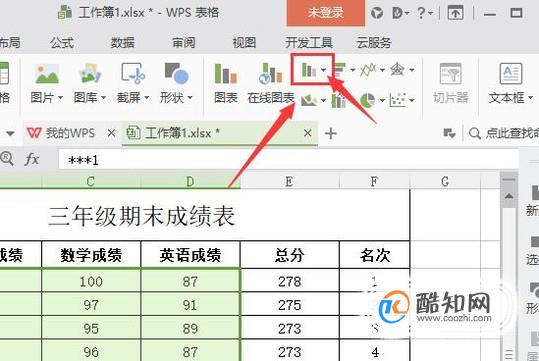Pick the scatter chart icon
This screenshot has height=361, width=539.
pyautogui.click(x=398, y=100)
